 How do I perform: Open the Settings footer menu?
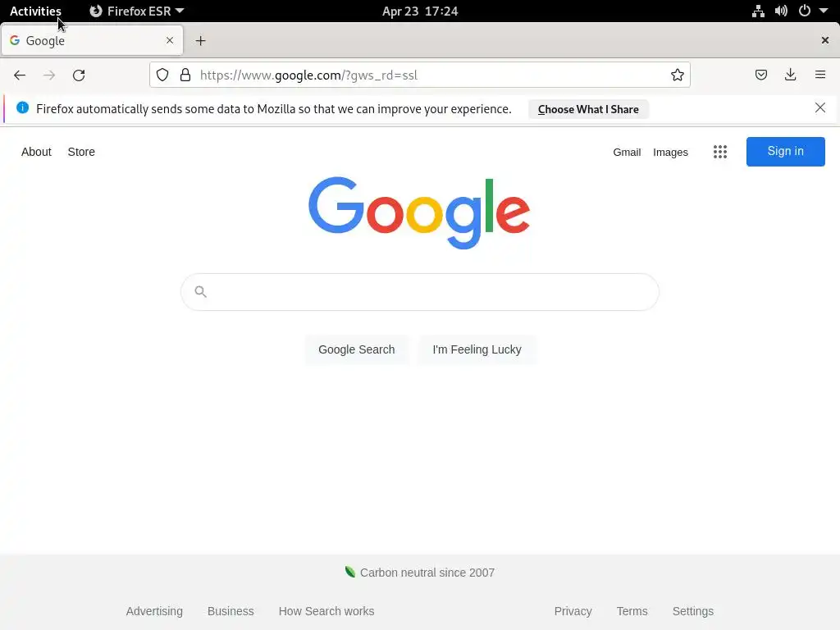(692, 611)
